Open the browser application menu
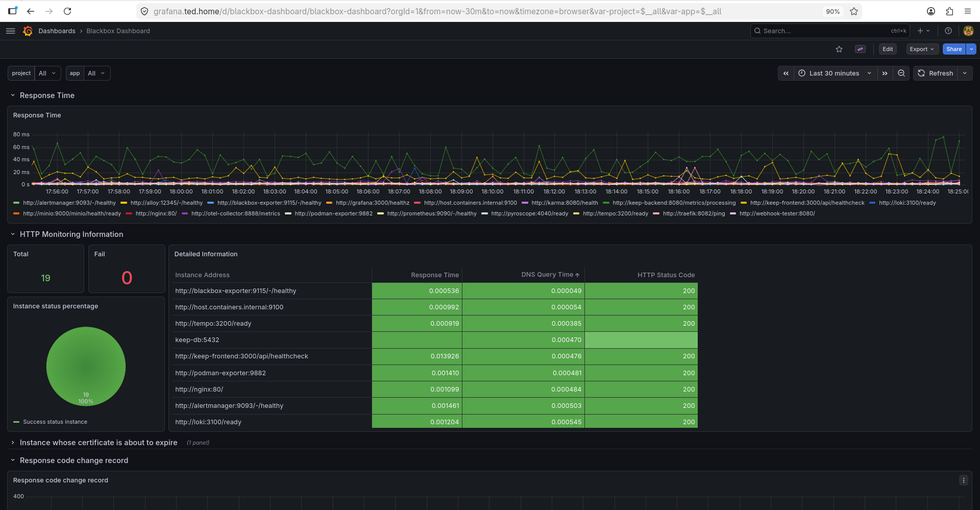980x510 pixels. click(968, 11)
